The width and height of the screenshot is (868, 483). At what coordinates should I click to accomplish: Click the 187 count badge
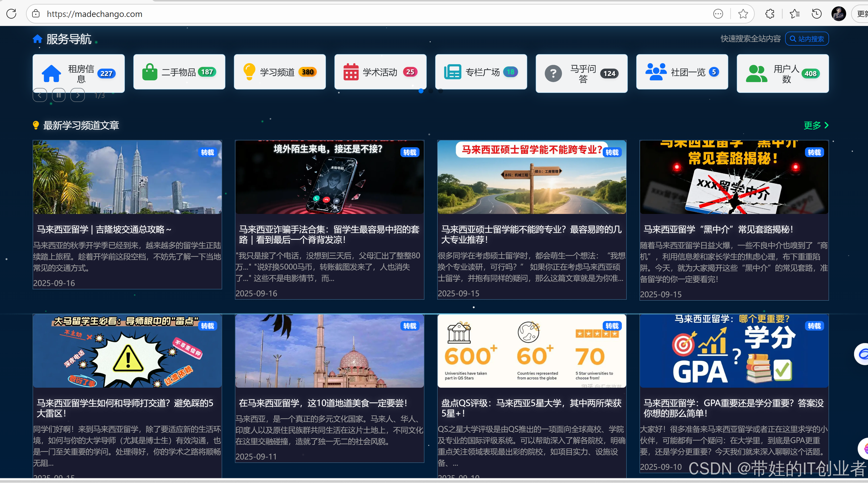pos(207,72)
